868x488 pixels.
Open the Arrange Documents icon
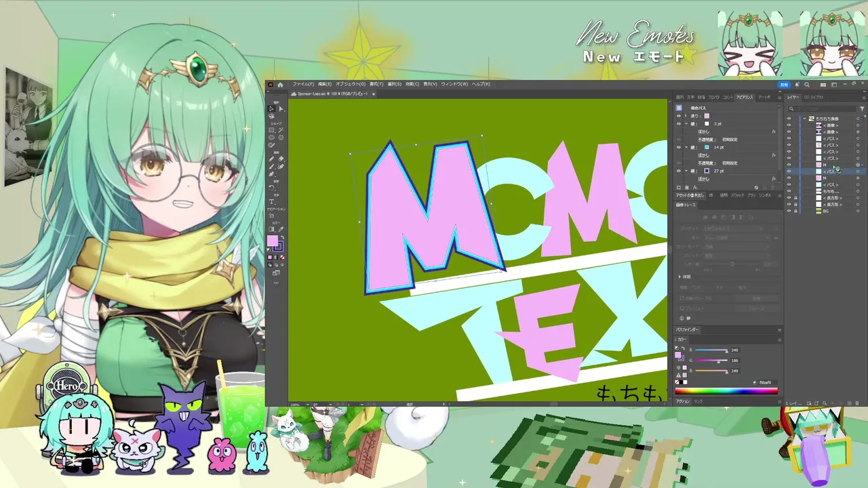pyautogui.click(x=823, y=85)
